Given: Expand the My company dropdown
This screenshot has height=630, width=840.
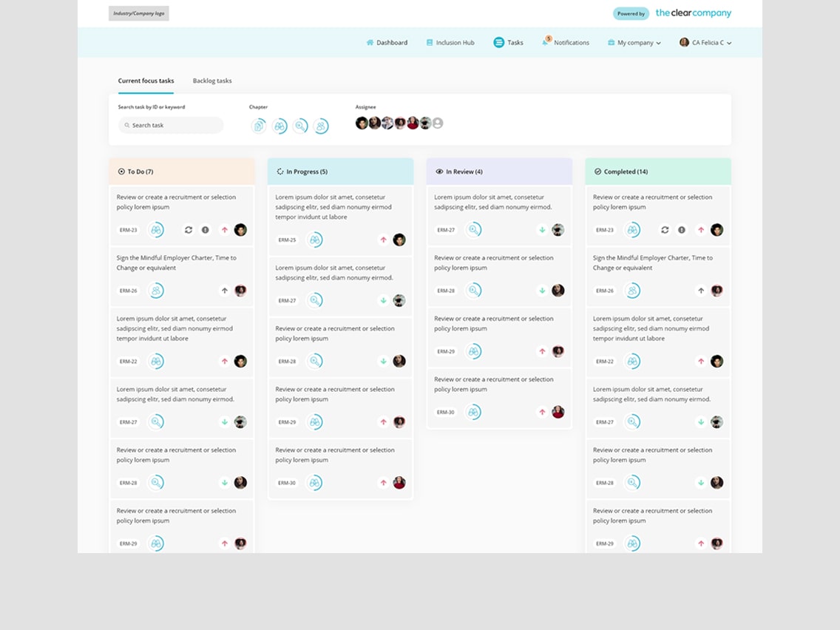Looking at the screenshot, I should (634, 43).
